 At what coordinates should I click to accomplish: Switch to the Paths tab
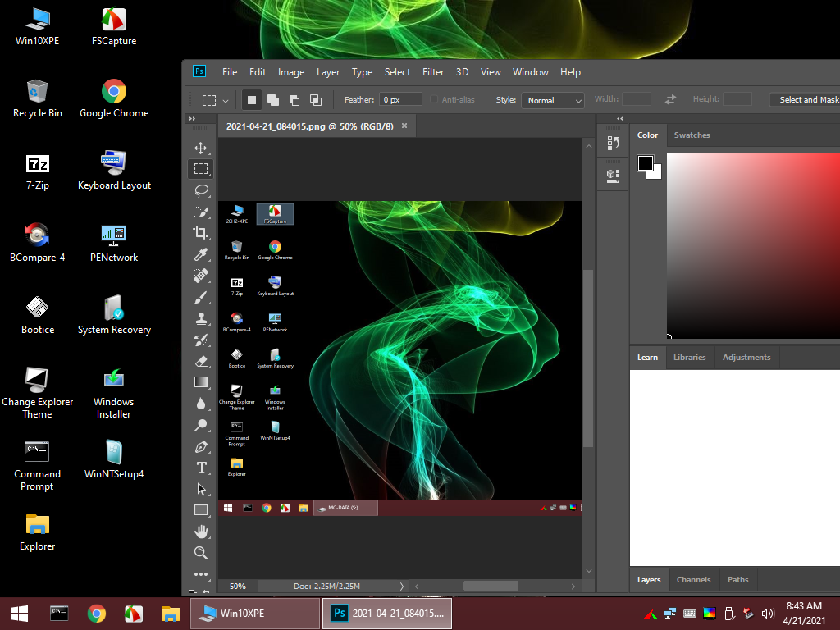(737, 580)
